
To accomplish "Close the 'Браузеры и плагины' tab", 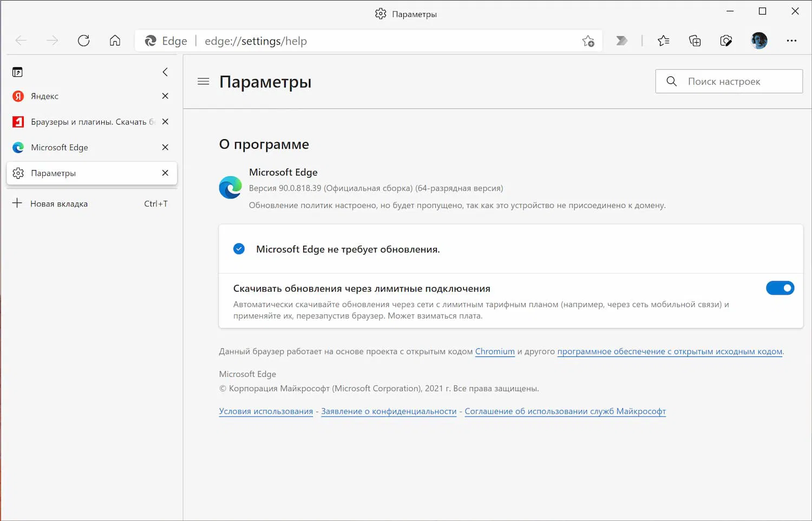I will pyautogui.click(x=165, y=122).
